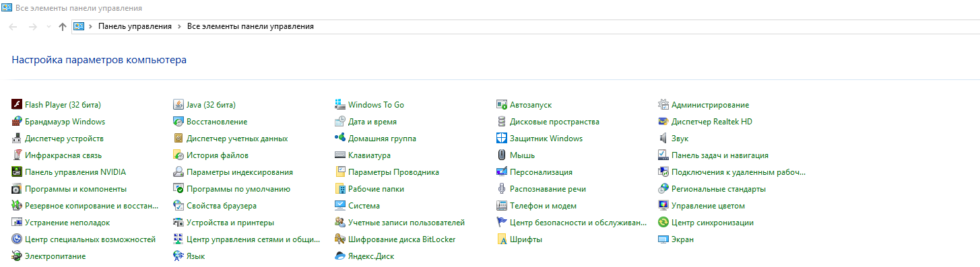Select the История файлов icon
This screenshot has width=980, height=267.
[178, 155]
